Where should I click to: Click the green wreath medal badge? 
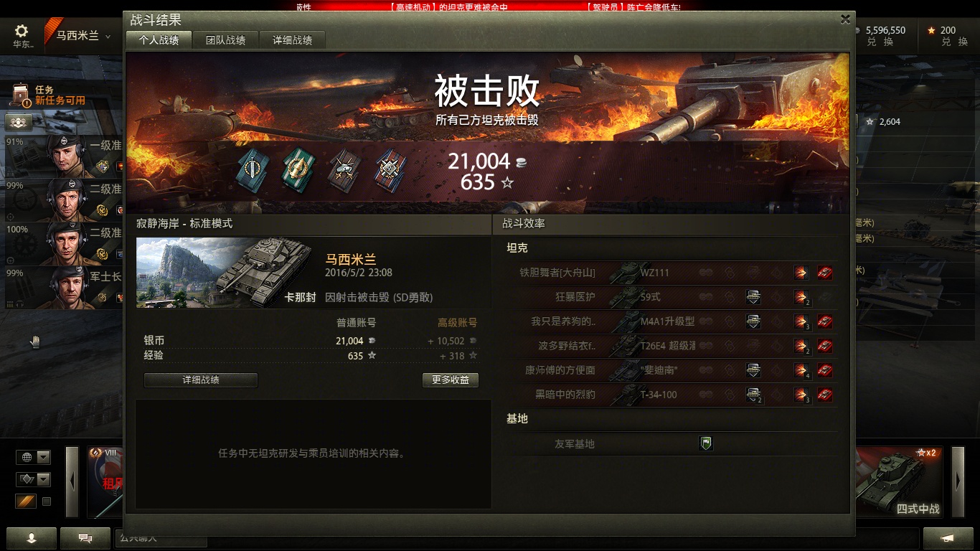pyautogui.click(x=298, y=169)
